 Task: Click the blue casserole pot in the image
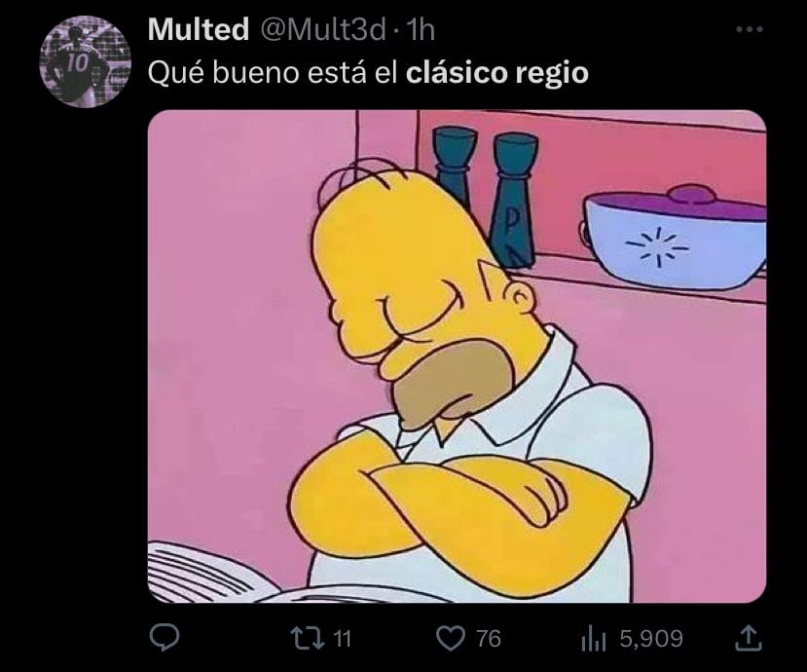click(x=675, y=236)
